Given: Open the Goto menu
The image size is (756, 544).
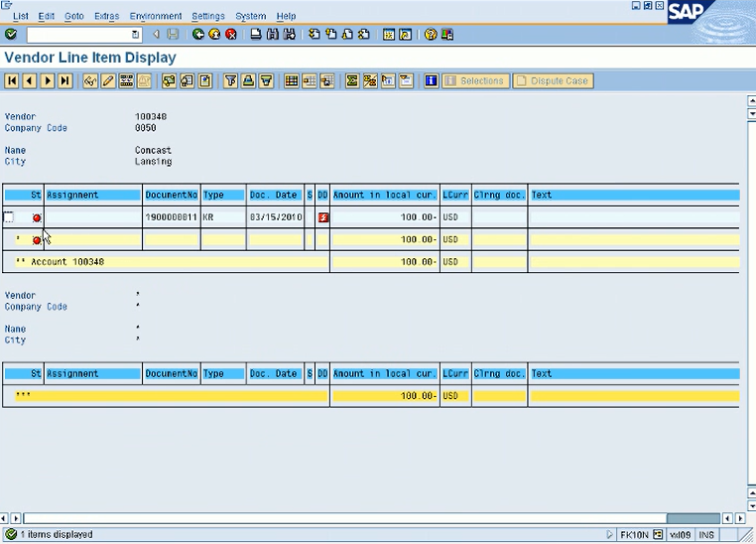Looking at the screenshot, I should (74, 16).
